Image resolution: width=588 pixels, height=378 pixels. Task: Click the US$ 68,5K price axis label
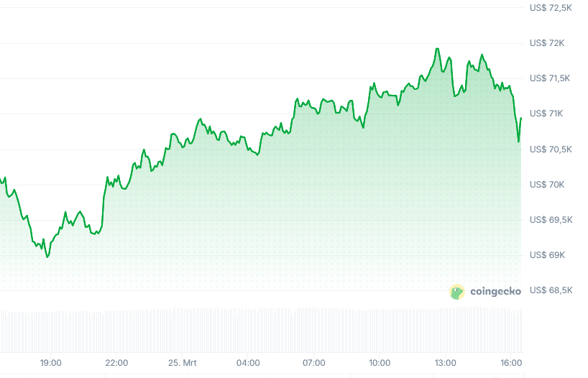[x=551, y=290]
